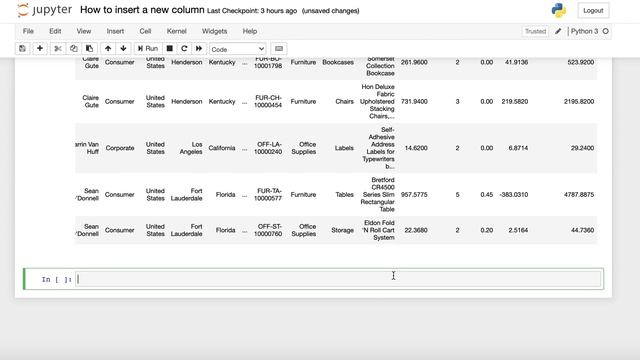The height and width of the screenshot is (360, 640).
Task: Click the 22.3680 sales value
Action: 416,230
